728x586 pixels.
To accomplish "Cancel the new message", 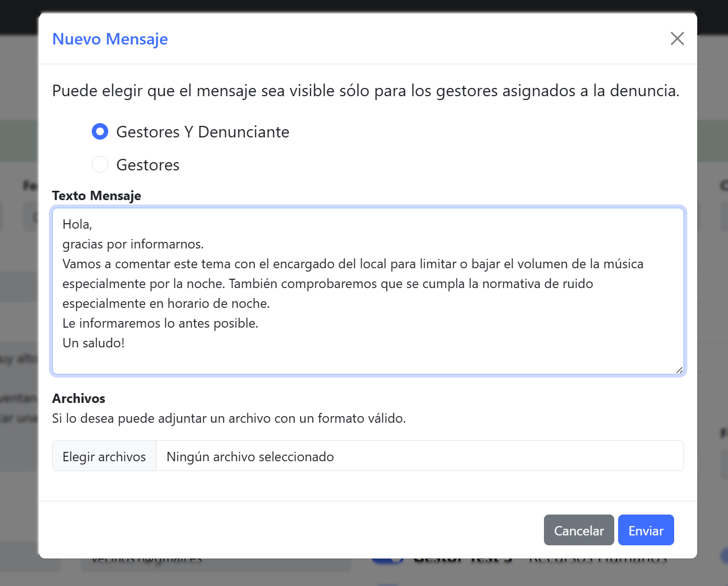I will [579, 530].
